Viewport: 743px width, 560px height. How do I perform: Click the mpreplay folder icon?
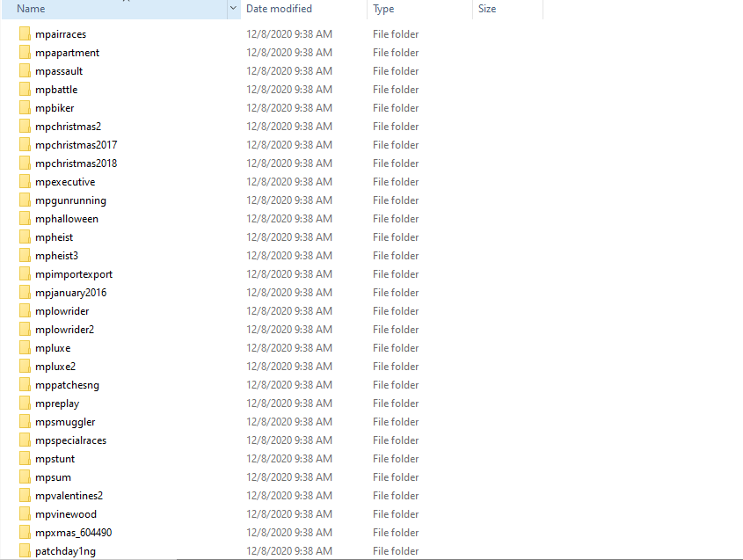25,404
